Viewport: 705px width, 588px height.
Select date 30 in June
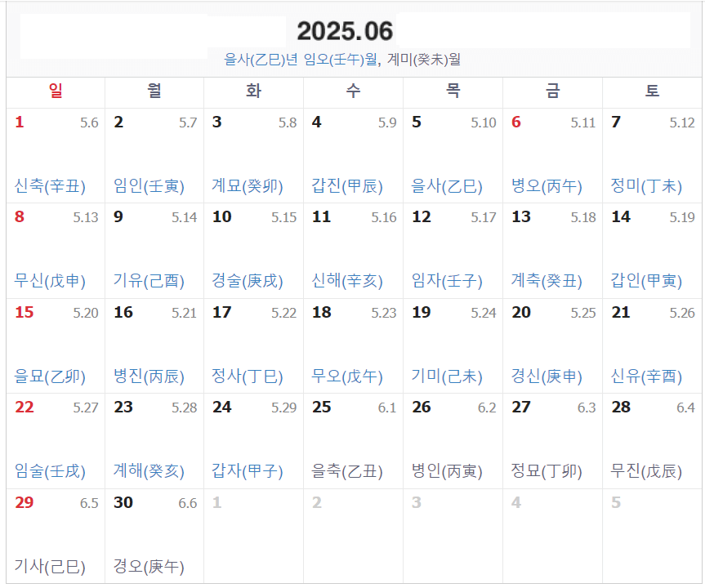(123, 502)
